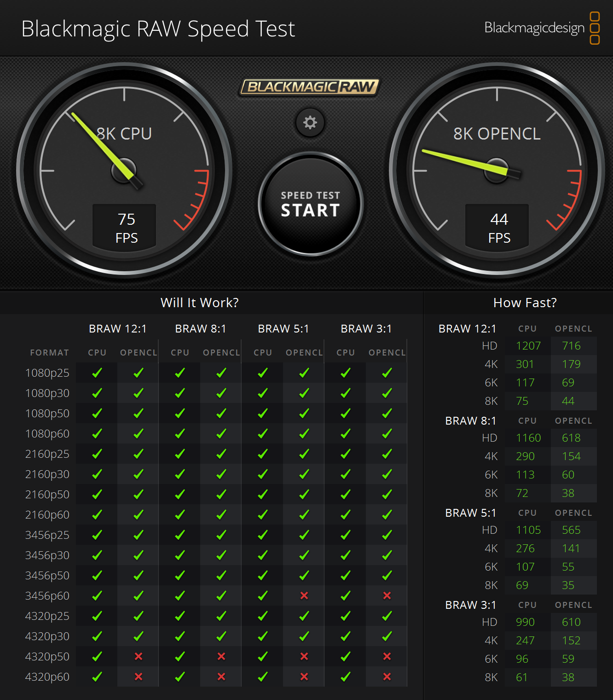Click the 618 HD OpenCL value for BRAW 8:1
The image size is (613, 700).
tap(571, 438)
